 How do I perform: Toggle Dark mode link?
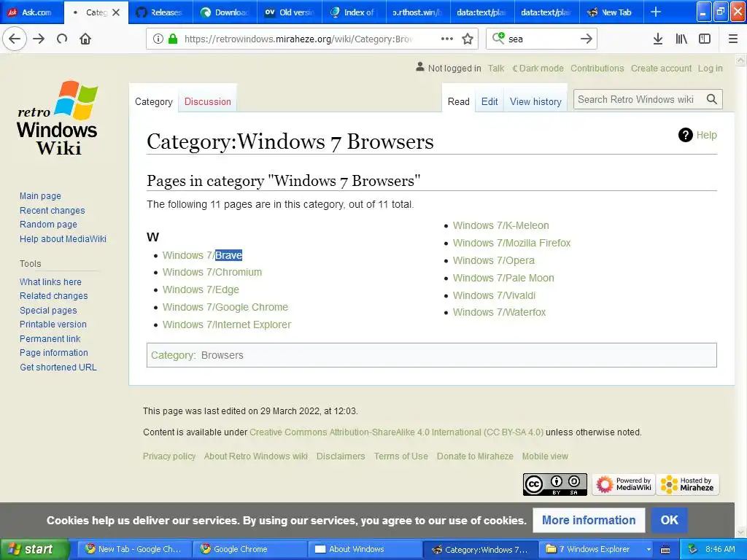[538, 68]
